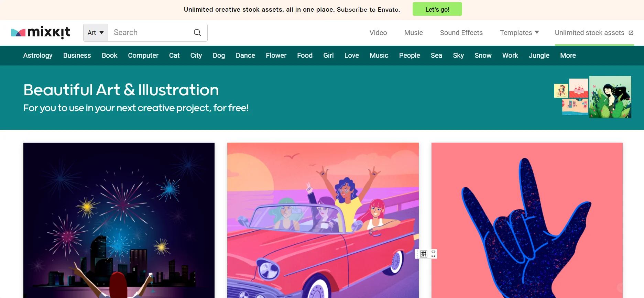This screenshot has height=298, width=644.
Task: Open the Art category dropdown
Action: click(96, 33)
